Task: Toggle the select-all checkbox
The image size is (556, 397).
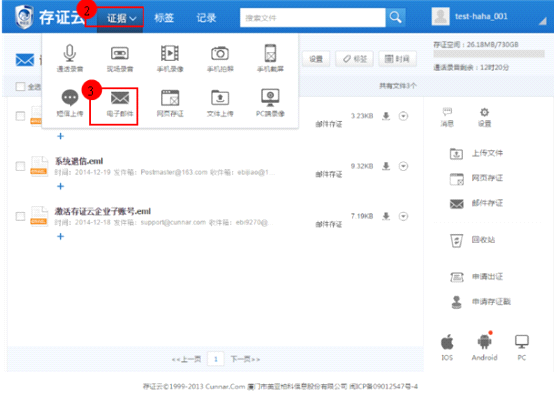Action: pos(20,86)
